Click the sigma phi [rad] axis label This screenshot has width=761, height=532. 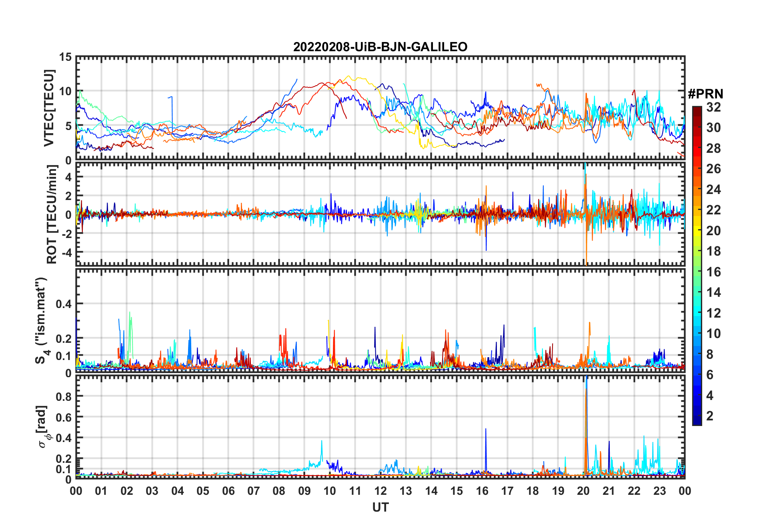(42, 427)
